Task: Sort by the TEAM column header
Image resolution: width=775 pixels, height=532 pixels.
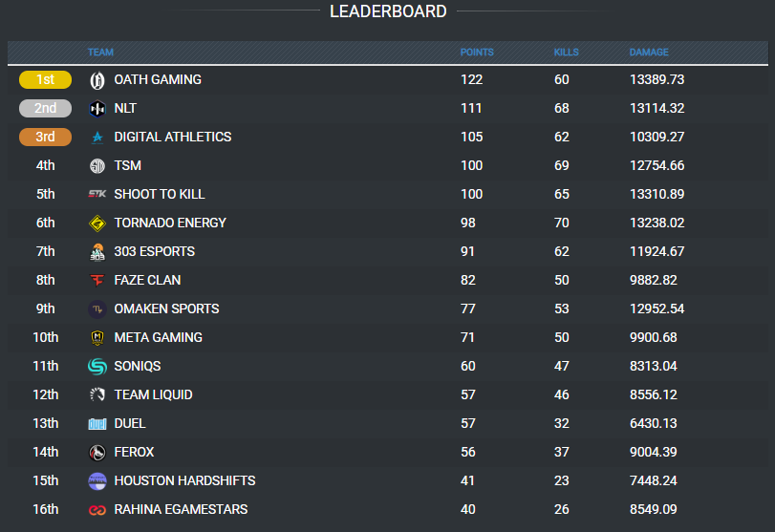Action: 101,53
